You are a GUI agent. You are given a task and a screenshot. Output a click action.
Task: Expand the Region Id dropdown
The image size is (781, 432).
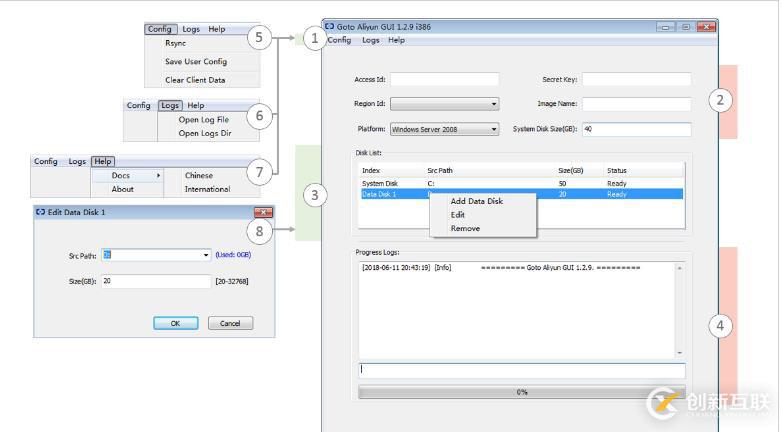[x=444, y=104]
